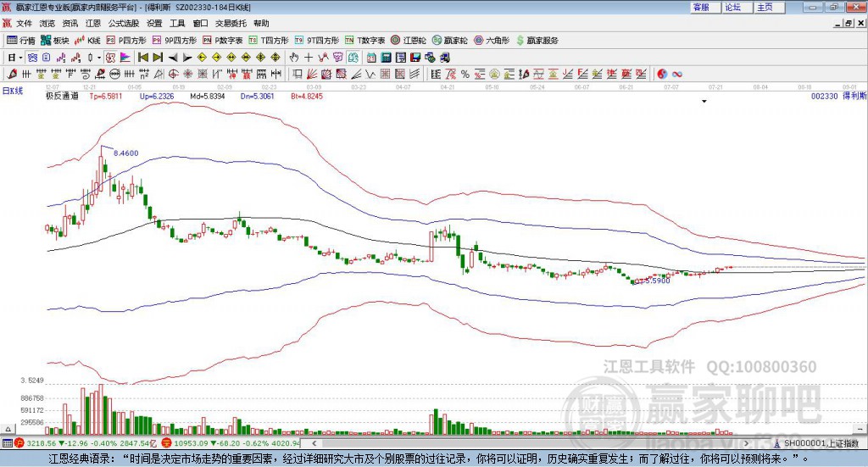
Task: Open the T数字表 time number table
Action: (364, 41)
